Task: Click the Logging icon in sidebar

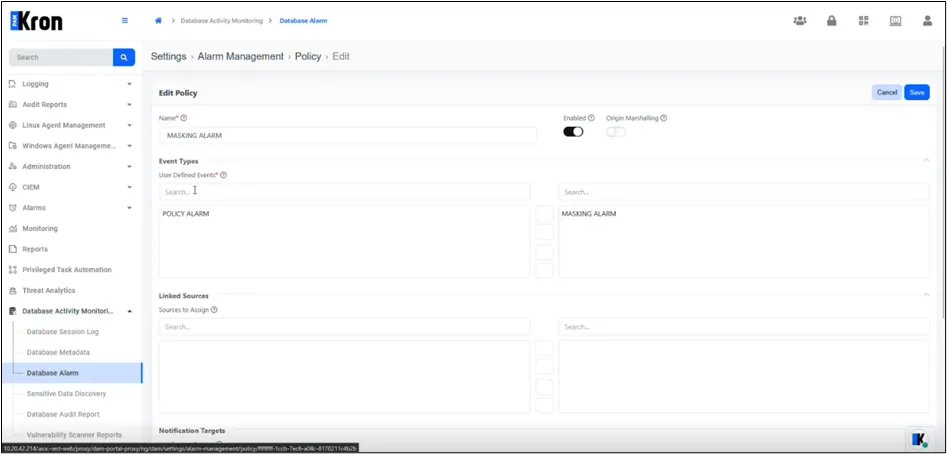Action: 13,84
